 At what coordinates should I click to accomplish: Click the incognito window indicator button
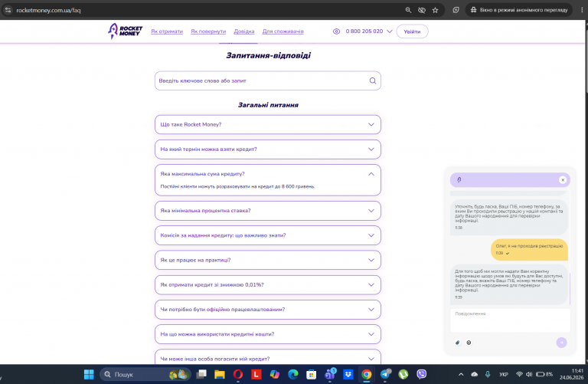(x=519, y=10)
